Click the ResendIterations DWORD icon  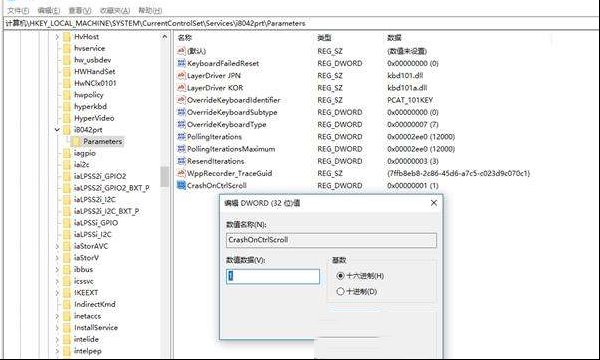(181, 161)
